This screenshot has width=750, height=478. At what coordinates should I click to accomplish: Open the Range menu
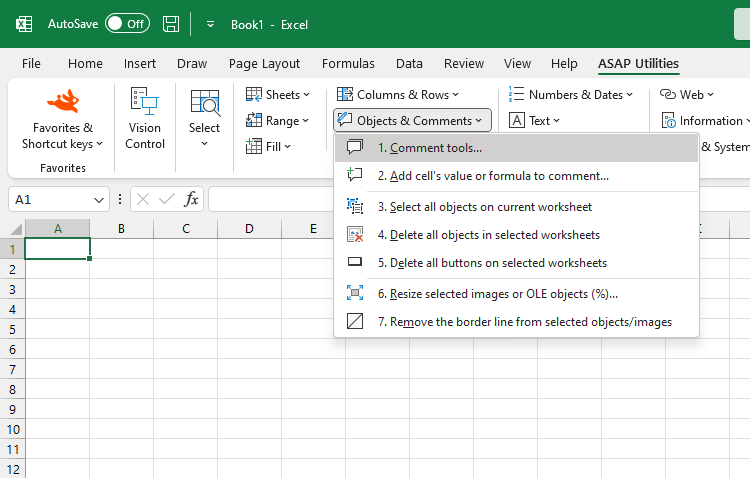click(x=277, y=121)
